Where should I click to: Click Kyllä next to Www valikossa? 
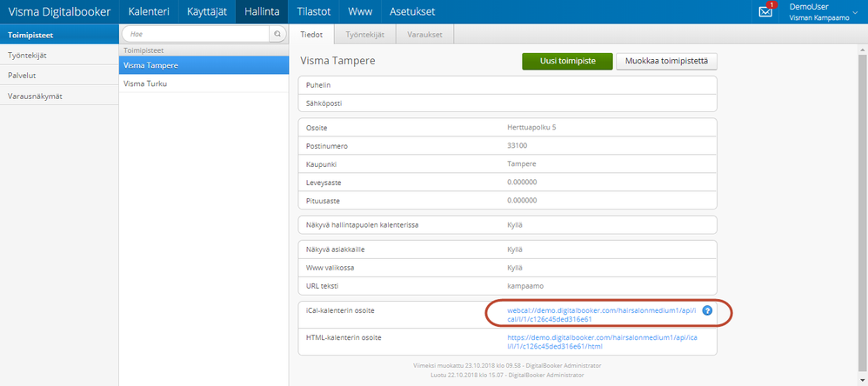coord(515,268)
